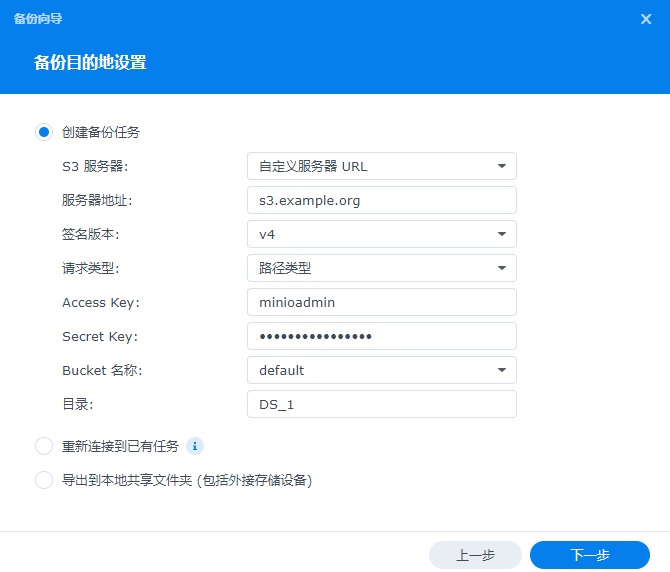Image resolution: width=670 pixels, height=572 pixels.
Task: Close the 备份向导 dialog with X
Action: tap(646, 19)
